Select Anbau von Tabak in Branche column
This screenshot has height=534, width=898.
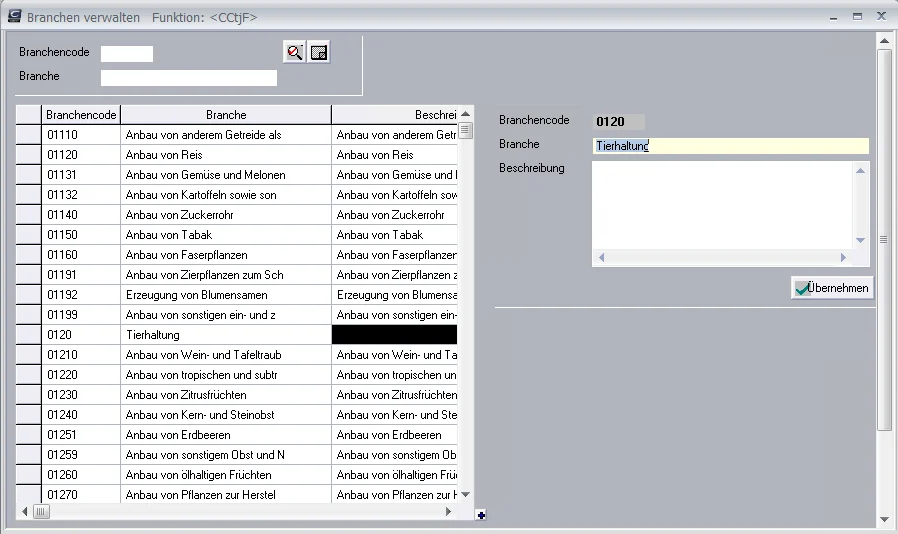226,235
